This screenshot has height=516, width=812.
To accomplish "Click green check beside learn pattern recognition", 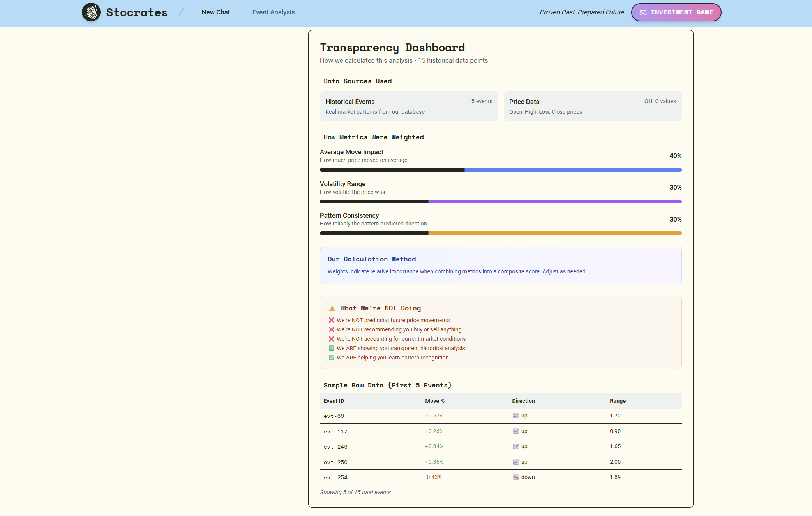I will (332, 358).
